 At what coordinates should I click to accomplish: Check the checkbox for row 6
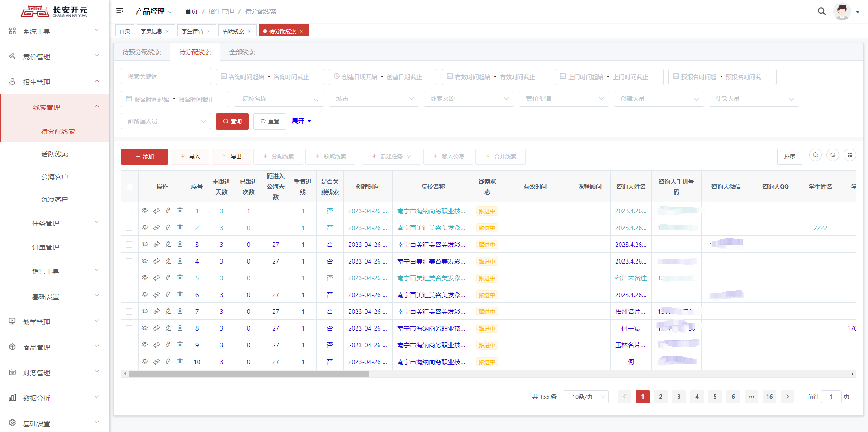click(x=129, y=295)
